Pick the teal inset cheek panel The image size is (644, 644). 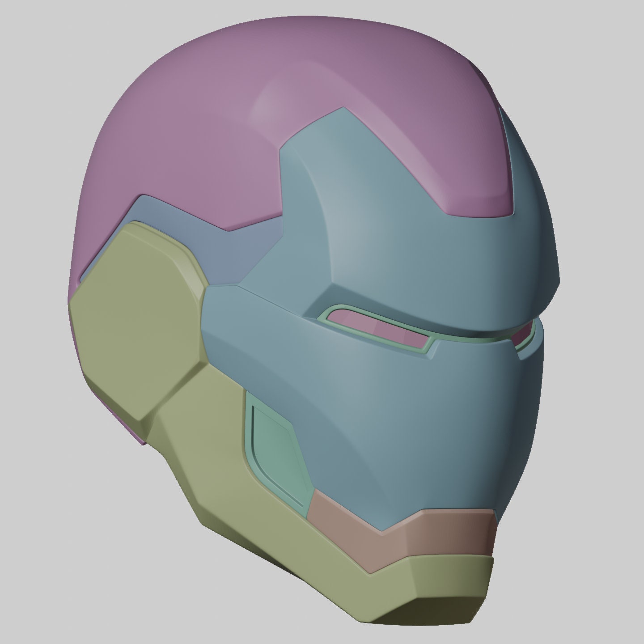click(279, 452)
